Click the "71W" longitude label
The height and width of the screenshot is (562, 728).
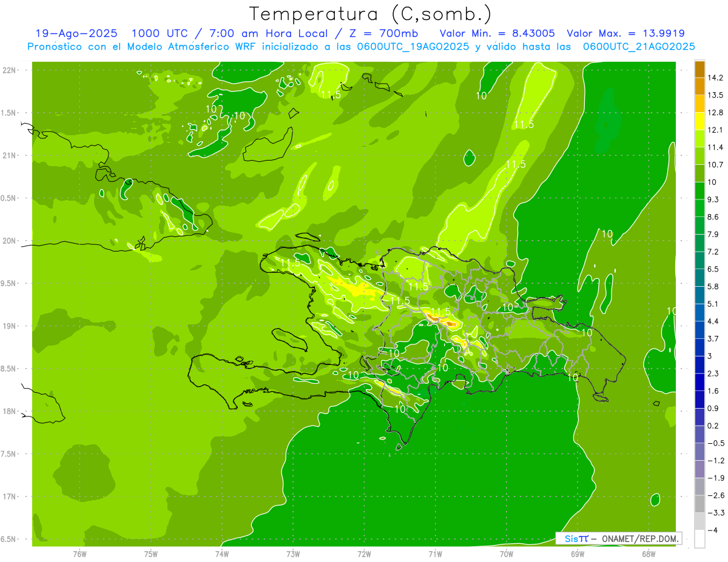coord(435,554)
